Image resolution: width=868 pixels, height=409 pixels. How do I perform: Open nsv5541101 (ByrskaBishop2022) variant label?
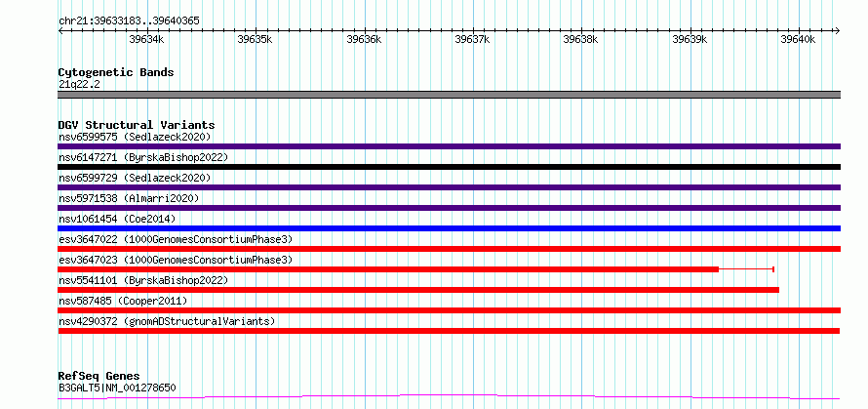tap(143, 280)
